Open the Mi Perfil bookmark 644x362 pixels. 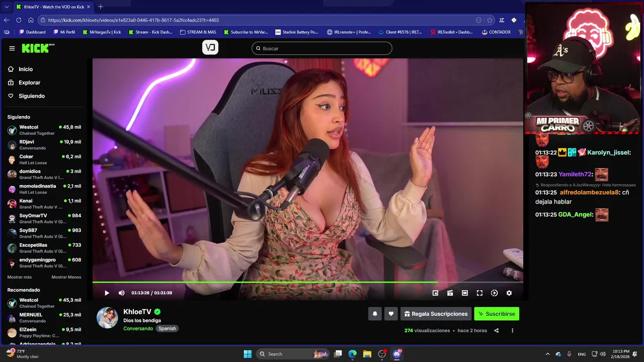[x=64, y=32]
